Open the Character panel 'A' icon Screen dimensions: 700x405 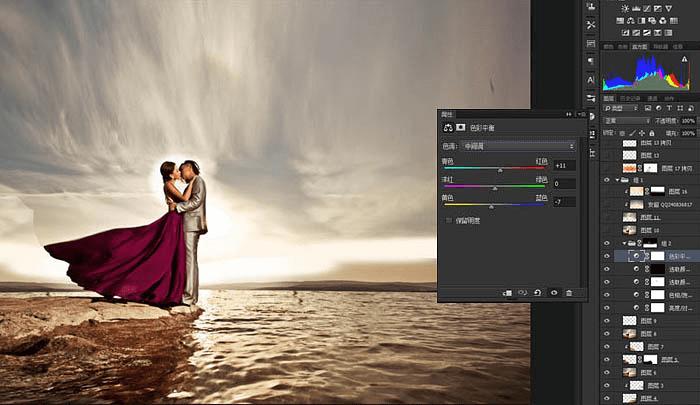tap(591, 80)
